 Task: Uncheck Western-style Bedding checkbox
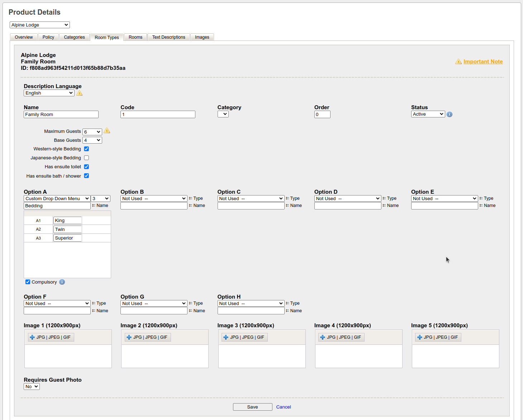(x=86, y=149)
